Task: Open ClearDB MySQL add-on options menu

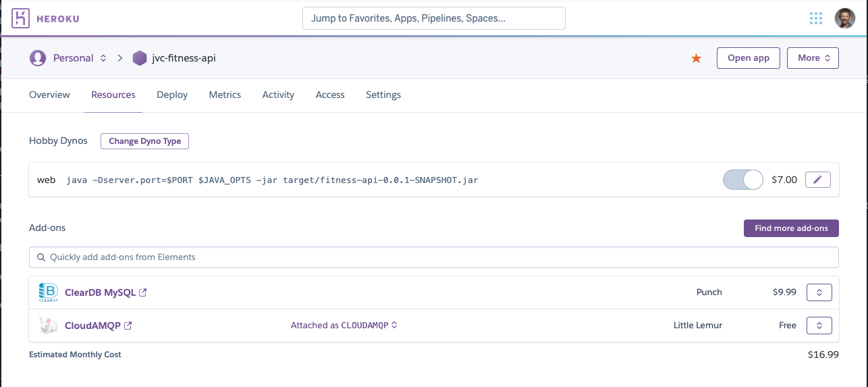Action: [819, 292]
